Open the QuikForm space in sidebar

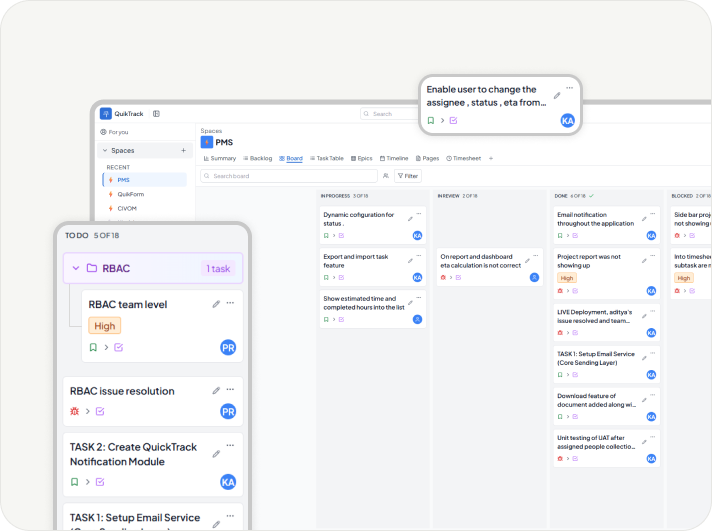point(130,194)
